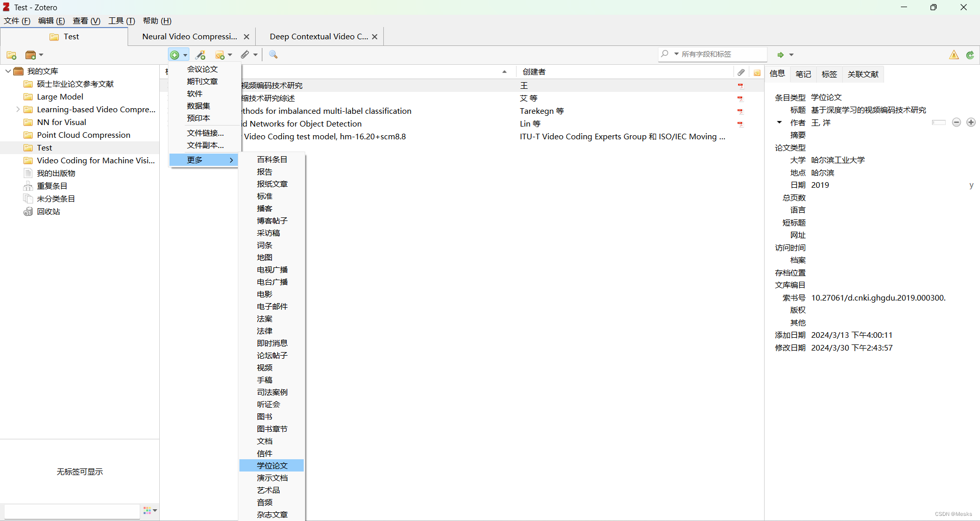
Task: Click the new library box icon
Action: pyautogui.click(x=31, y=55)
